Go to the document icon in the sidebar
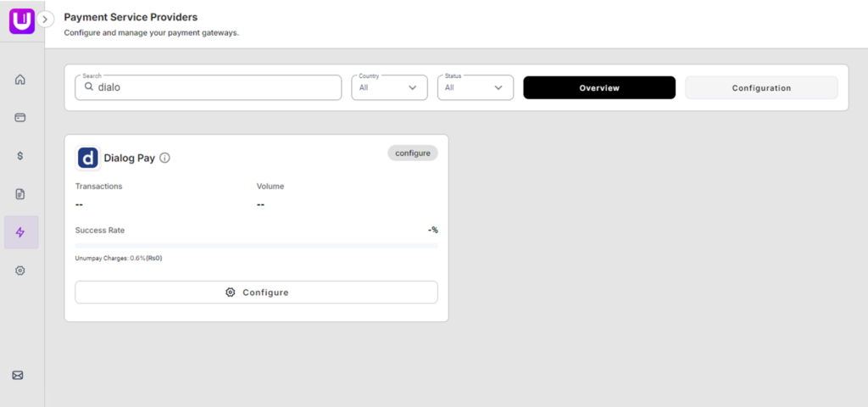Viewport: 868px width, 407px height. click(x=20, y=194)
